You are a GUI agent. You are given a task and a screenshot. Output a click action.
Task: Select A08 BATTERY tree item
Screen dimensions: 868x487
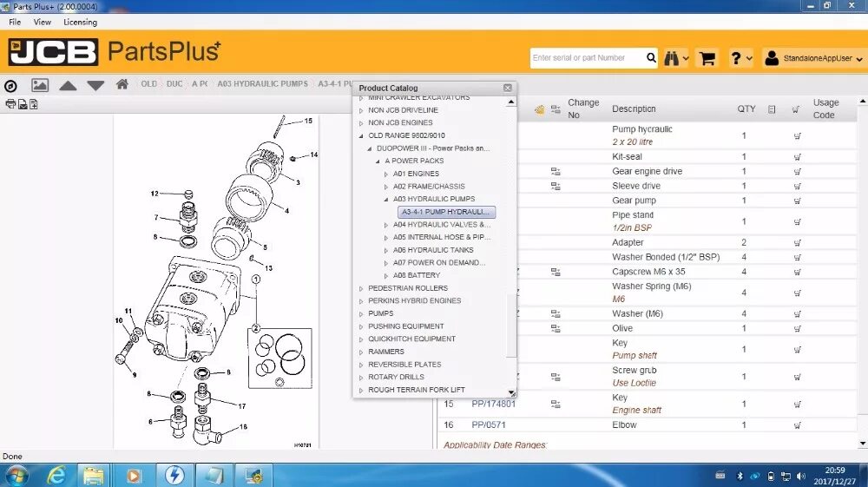[x=417, y=275]
